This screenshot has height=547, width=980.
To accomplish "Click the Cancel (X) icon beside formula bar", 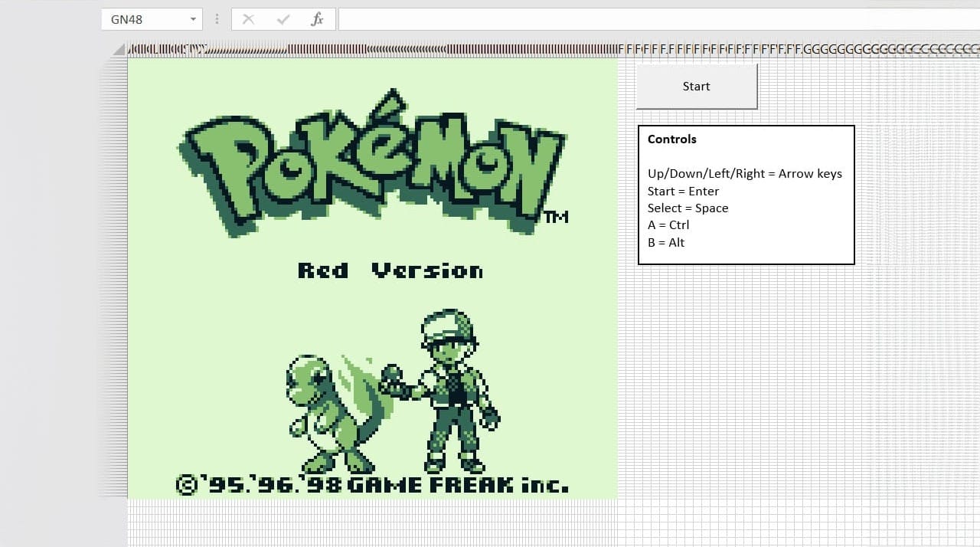I will click(x=248, y=19).
